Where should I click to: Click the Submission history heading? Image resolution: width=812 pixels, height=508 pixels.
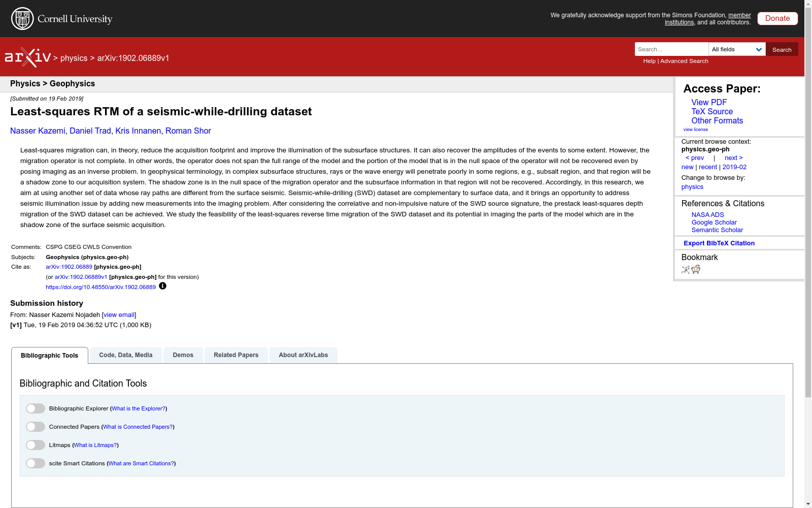pyautogui.click(x=47, y=303)
